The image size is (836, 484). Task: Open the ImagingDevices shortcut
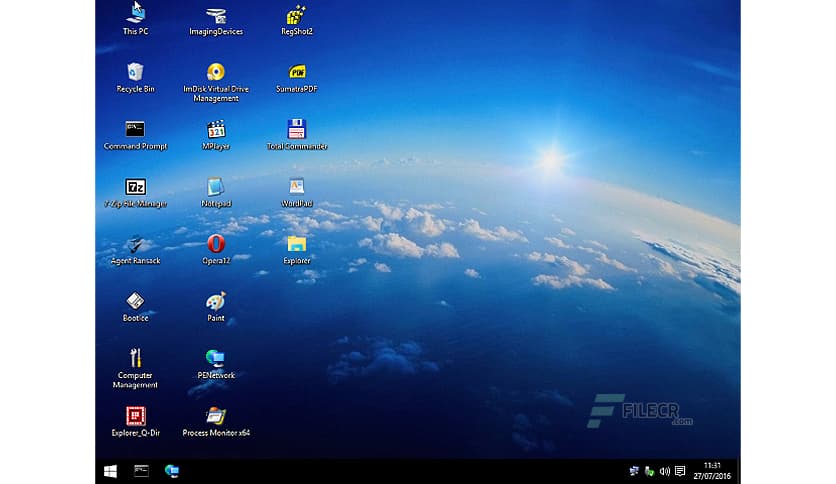pos(216,21)
